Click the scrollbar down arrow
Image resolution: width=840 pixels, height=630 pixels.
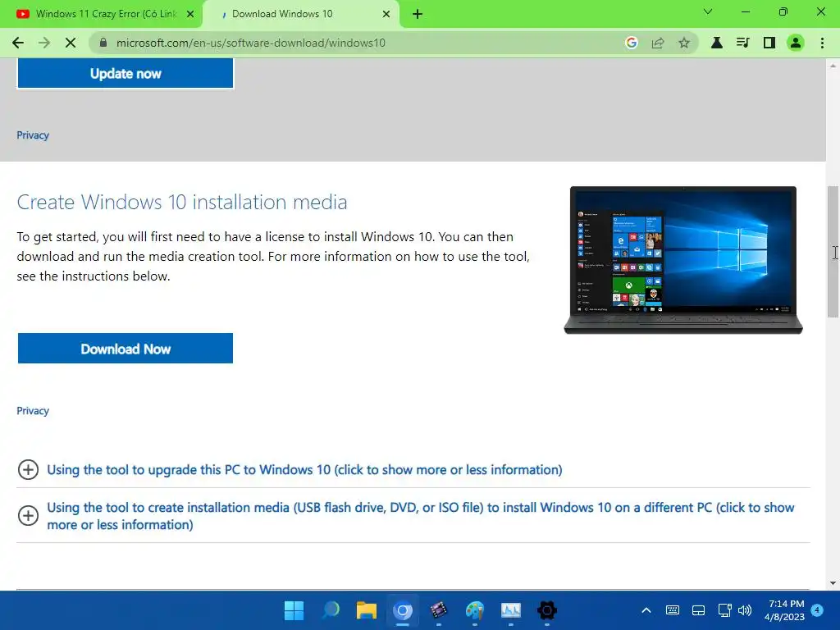point(833,583)
